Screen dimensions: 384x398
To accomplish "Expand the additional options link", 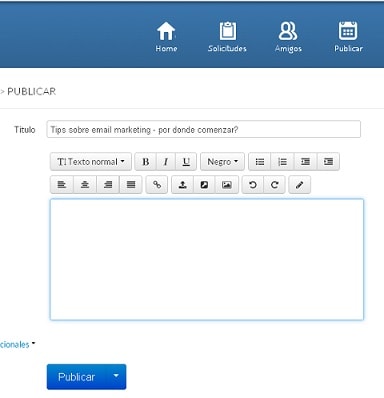I will pyautogui.click(x=17, y=344).
